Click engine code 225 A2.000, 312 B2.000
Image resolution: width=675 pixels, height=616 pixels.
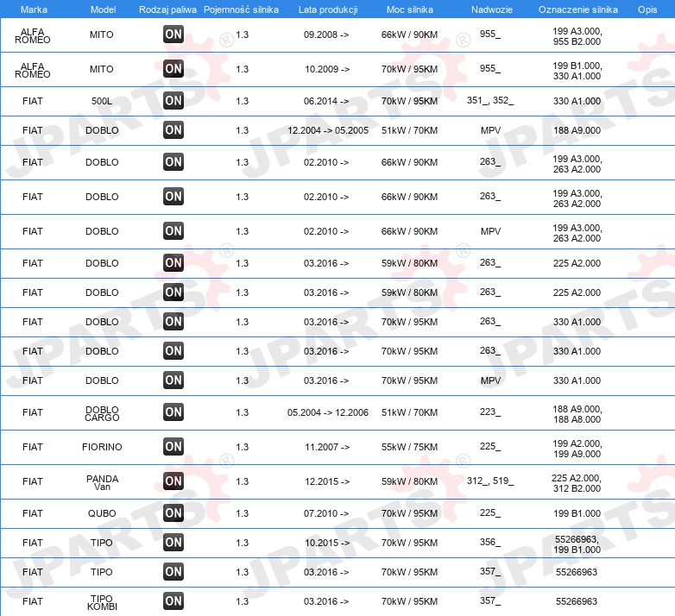point(577,483)
